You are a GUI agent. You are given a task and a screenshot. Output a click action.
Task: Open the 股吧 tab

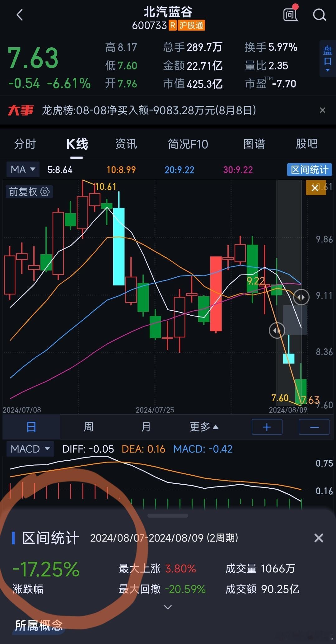tap(306, 144)
